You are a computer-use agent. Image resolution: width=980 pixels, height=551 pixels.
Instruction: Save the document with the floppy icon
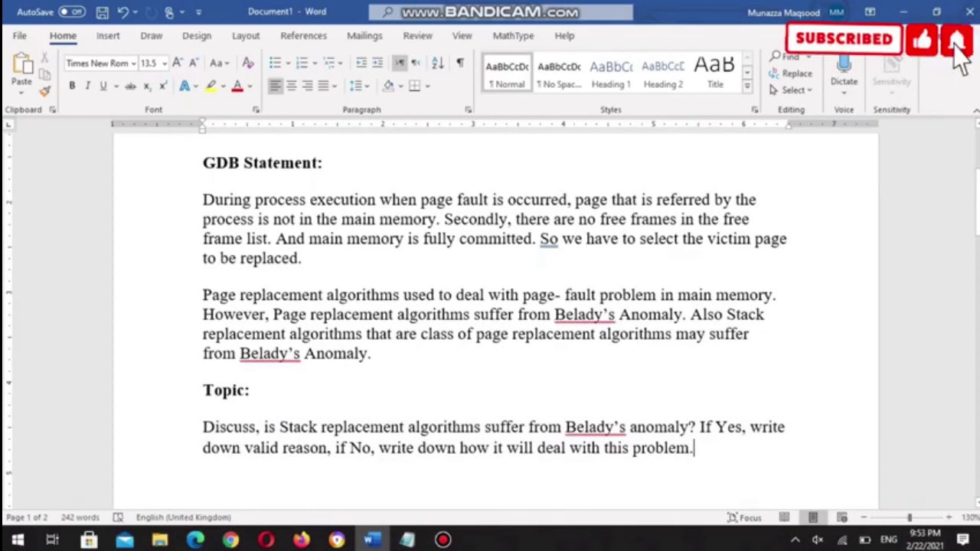(103, 12)
